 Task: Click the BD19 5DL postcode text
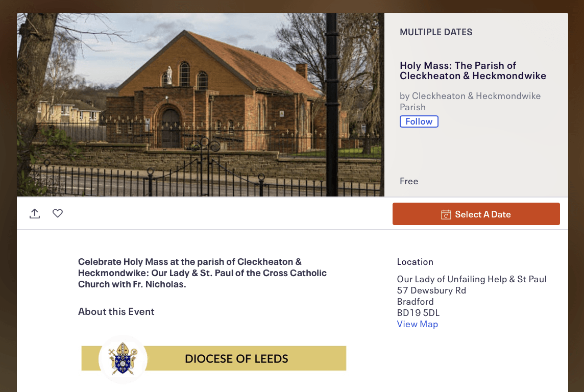pyautogui.click(x=418, y=313)
